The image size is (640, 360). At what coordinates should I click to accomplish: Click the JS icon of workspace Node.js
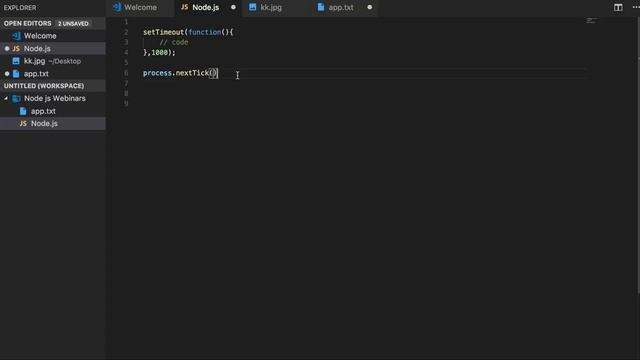point(23,124)
